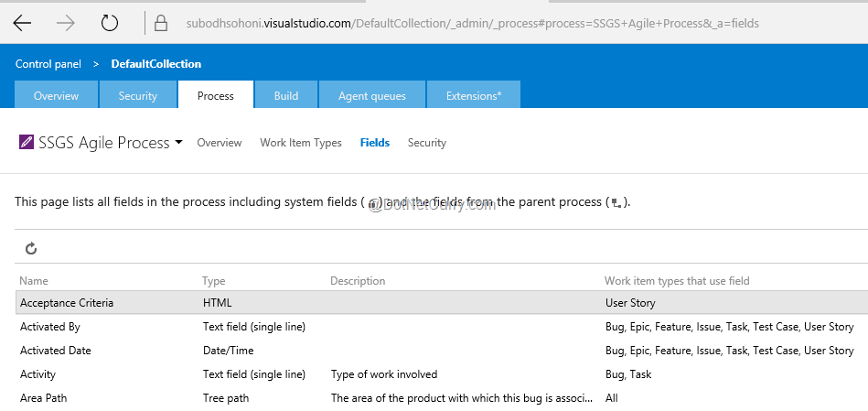Click the 'Type of work involved' description
The width and height of the screenshot is (868, 411).
384,374
